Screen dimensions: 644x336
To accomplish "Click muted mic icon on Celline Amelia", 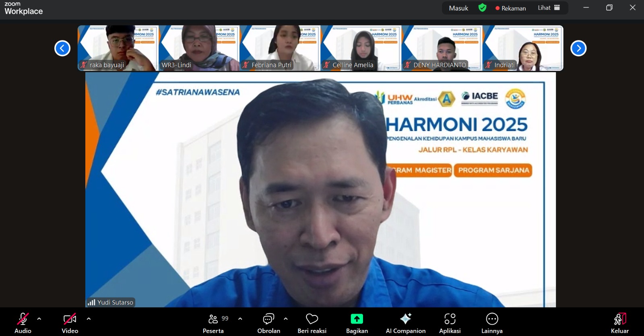I will pos(326,65).
